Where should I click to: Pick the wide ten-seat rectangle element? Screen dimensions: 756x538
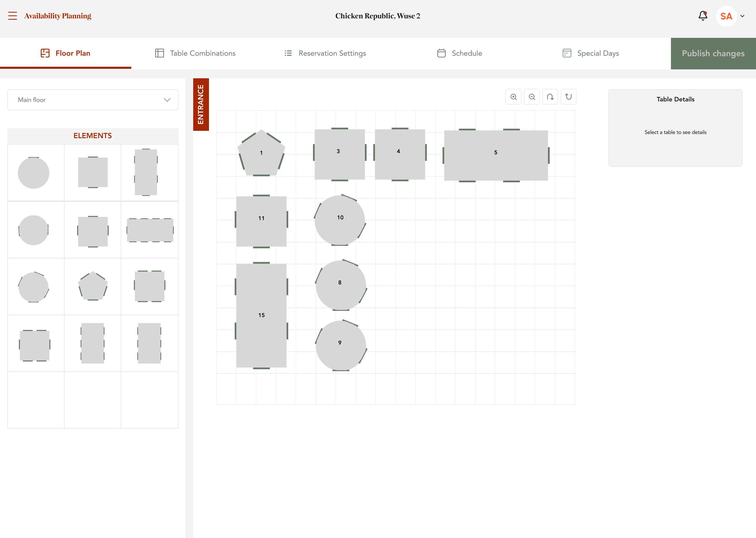point(150,230)
